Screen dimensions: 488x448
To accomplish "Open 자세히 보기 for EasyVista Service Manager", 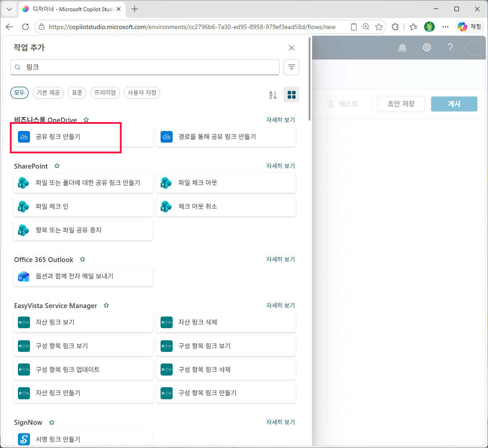I will click(280, 305).
